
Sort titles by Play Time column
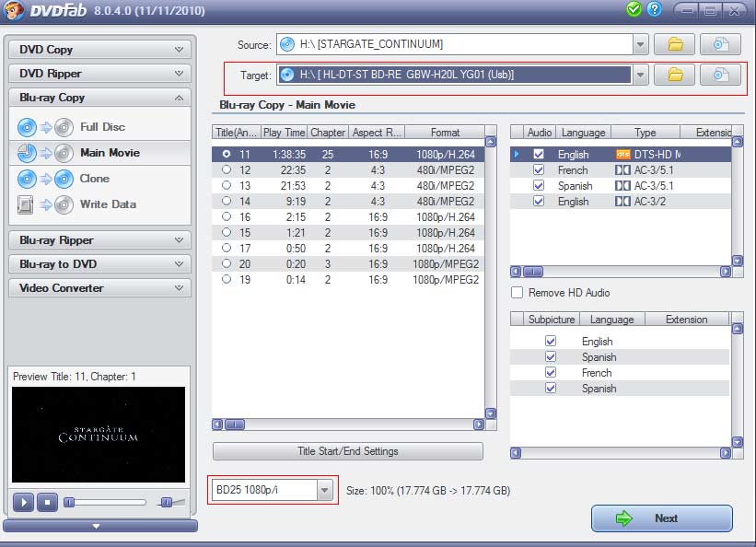pyautogui.click(x=284, y=133)
